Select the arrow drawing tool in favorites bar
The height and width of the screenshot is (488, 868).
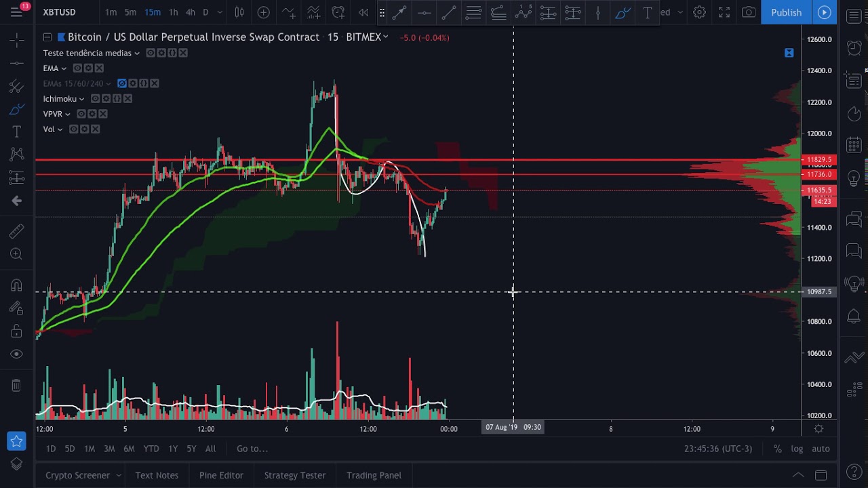(399, 12)
